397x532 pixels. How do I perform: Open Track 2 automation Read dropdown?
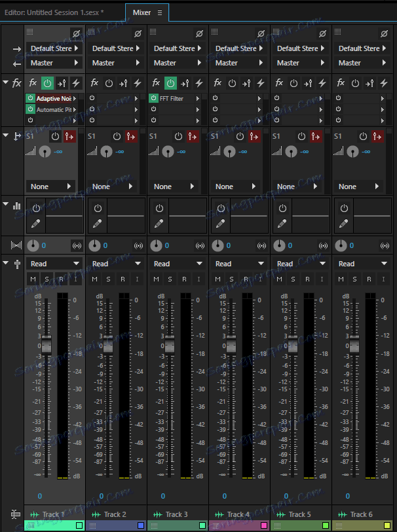[x=117, y=264]
